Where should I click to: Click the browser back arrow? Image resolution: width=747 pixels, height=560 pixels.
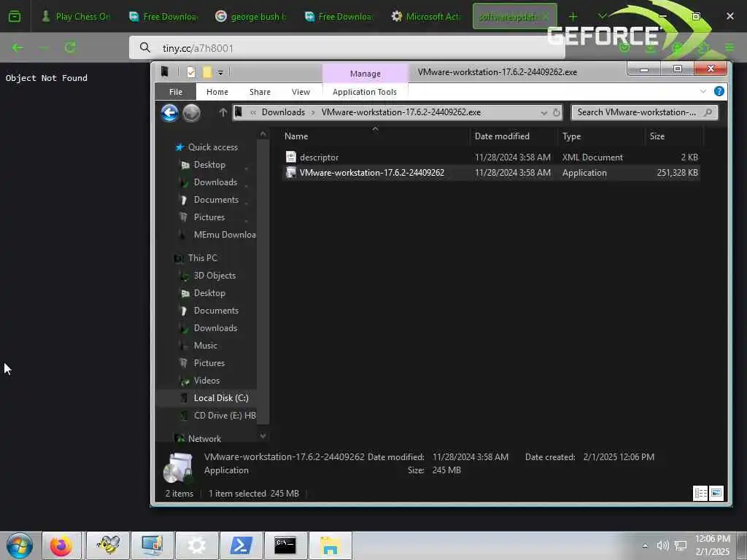tap(18, 47)
